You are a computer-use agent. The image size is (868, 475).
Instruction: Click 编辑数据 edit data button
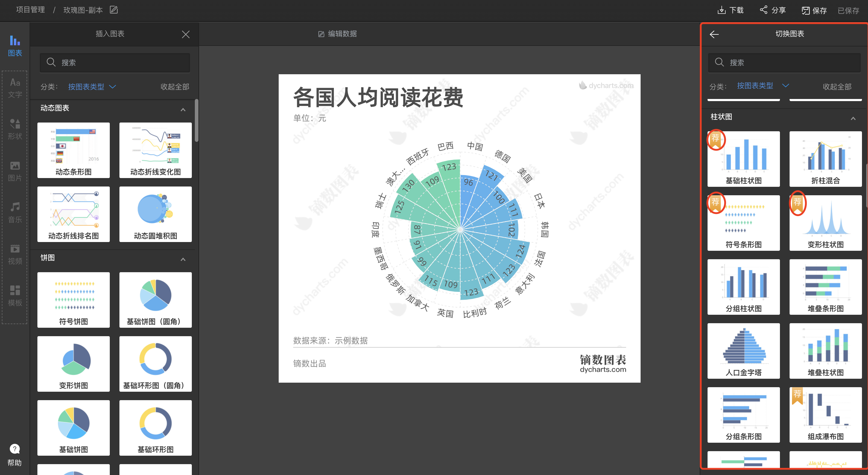pos(337,34)
